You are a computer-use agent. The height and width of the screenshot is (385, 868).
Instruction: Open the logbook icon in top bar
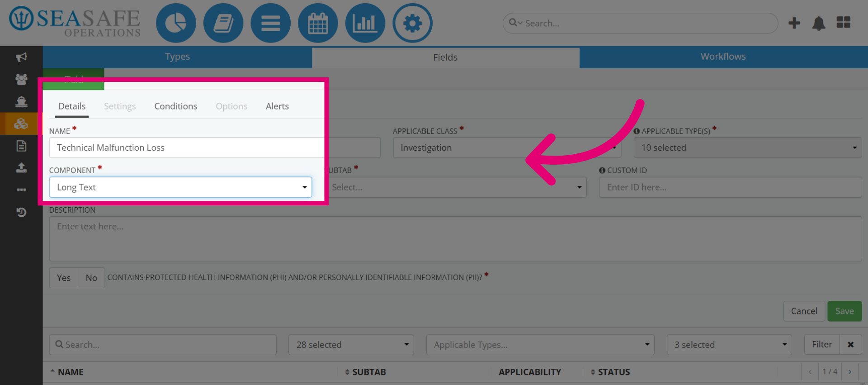223,23
